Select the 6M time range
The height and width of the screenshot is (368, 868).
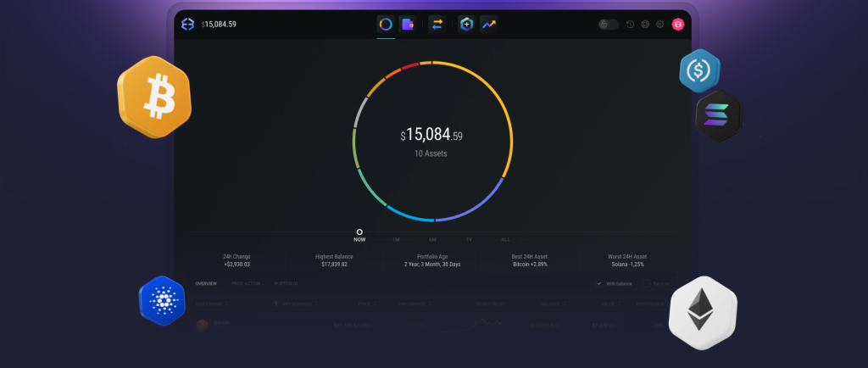(432, 240)
